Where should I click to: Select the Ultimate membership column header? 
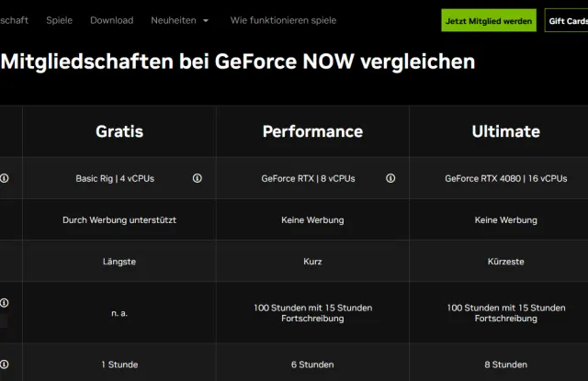click(x=505, y=131)
